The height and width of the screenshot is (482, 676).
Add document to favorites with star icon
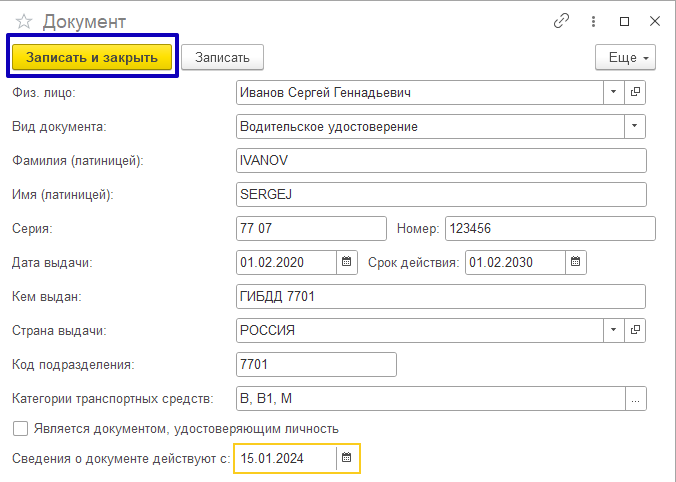(x=24, y=21)
